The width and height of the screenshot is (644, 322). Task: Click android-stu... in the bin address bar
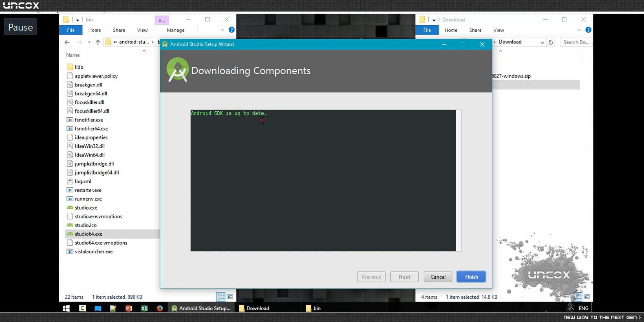point(134,42)
